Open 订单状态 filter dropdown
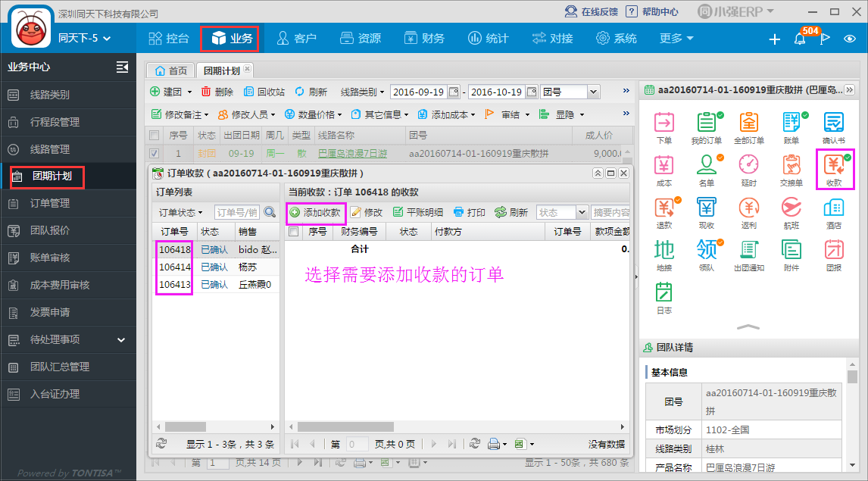This screenshot has height=481, width=868. coord(181,213)
